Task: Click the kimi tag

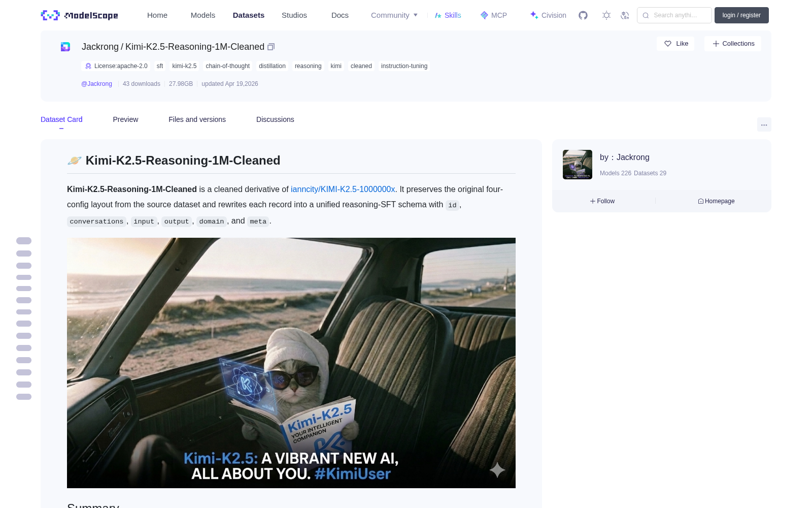Action: point(336,66)
